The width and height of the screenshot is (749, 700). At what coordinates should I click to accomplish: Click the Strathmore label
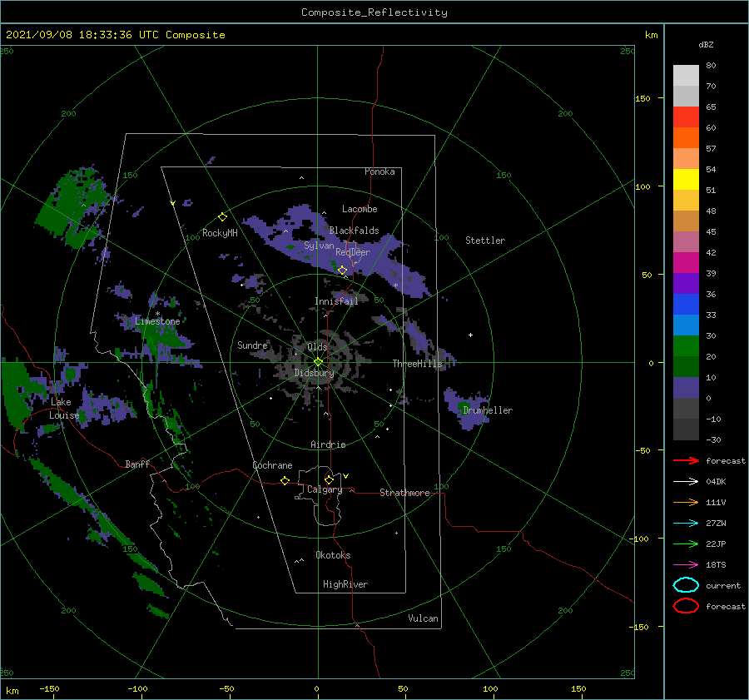404,493
